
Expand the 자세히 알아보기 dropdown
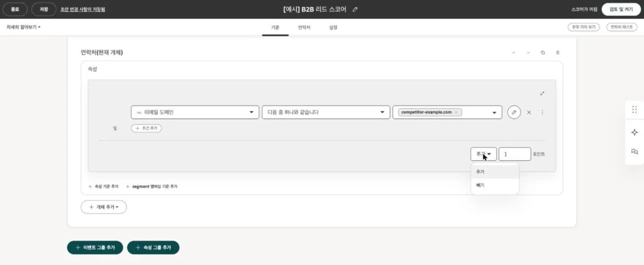click(x=23, y=27)
